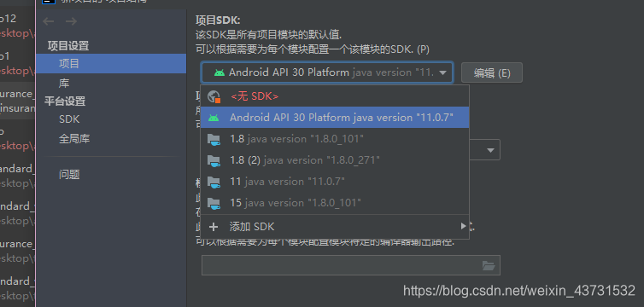Click the 项目设置 section heading

68,46
